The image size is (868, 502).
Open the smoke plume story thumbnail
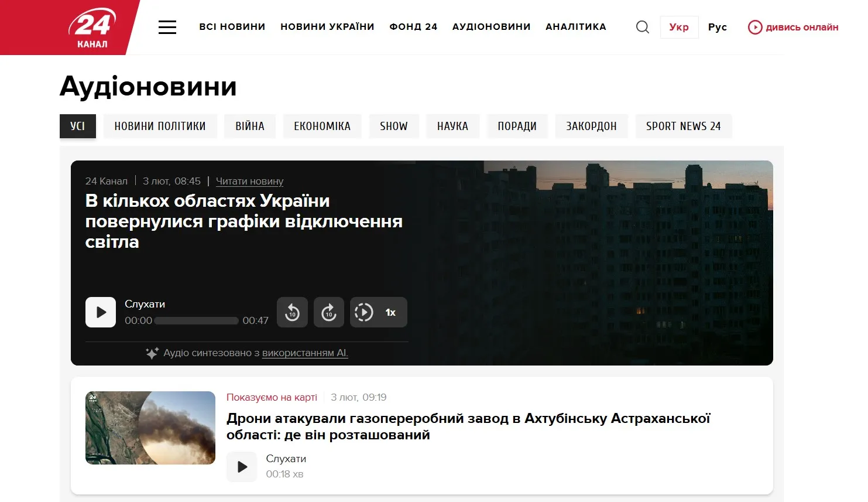(150, 428)
